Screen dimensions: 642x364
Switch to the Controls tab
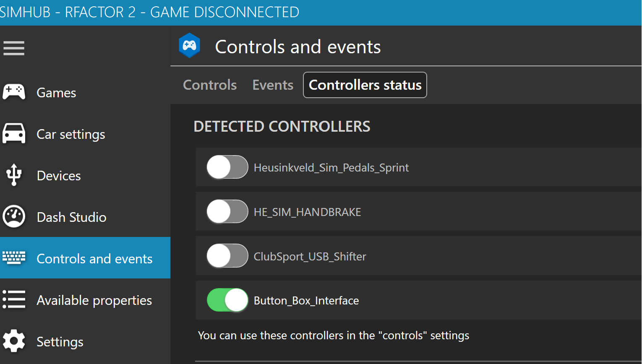pyautogui.click(x=210, y=85)
